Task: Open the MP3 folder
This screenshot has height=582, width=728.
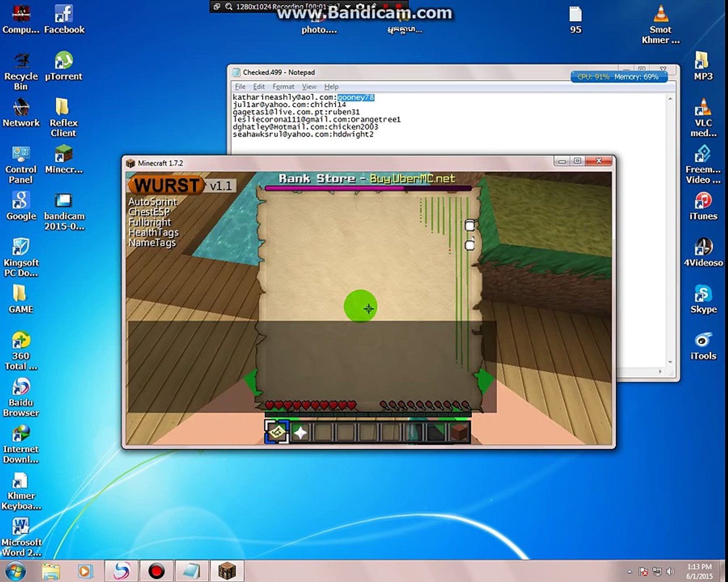Action: (703, 66)
